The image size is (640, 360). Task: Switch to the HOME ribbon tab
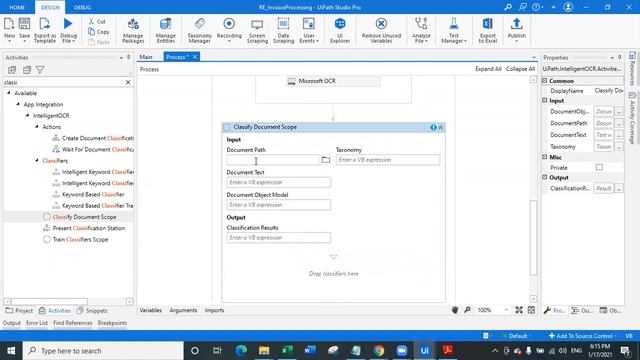click(x=17, y=7)
